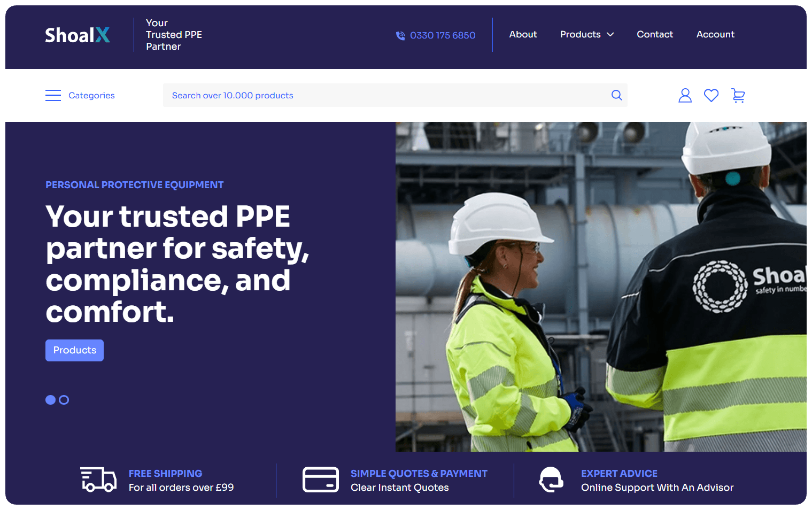Call the 0330 175 6850 phone link
This screenshot has height=510, width=812.
pos(443,36)
